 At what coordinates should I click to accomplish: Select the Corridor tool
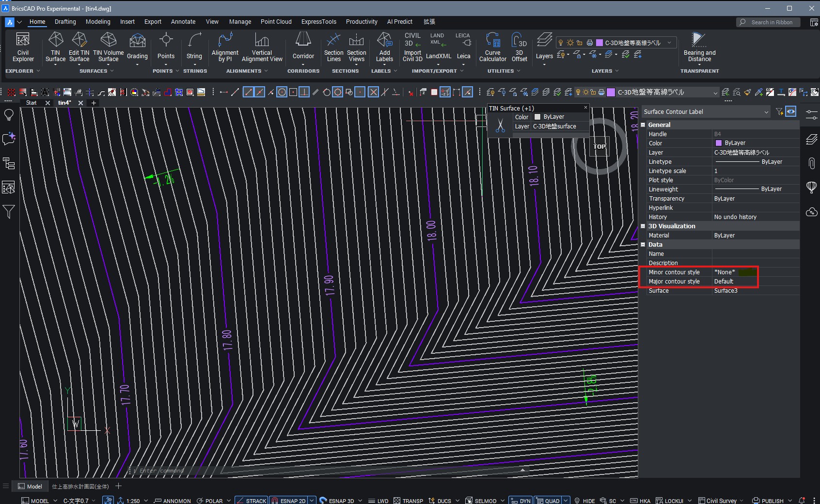[303, 47]
